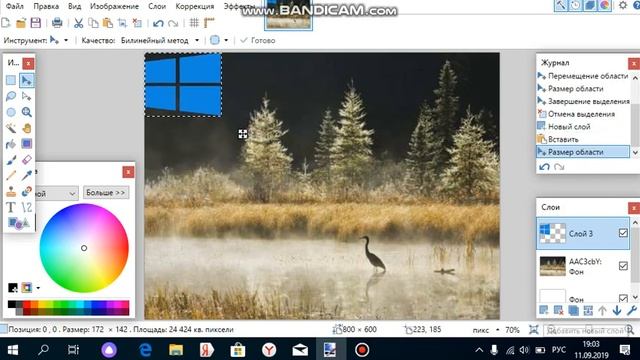Crop to selection
Viewport: 640px width, 360px height.
122,23
